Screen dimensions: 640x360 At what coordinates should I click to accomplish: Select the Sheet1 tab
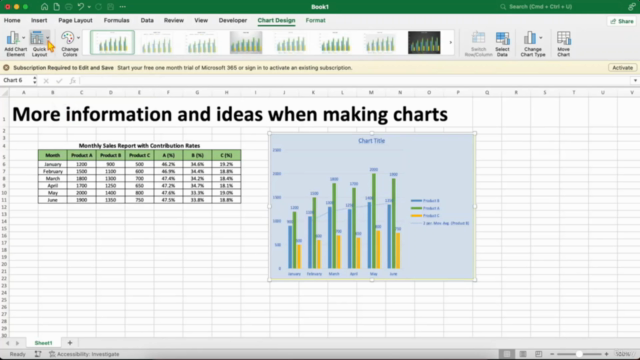click(x=43, y=343)
